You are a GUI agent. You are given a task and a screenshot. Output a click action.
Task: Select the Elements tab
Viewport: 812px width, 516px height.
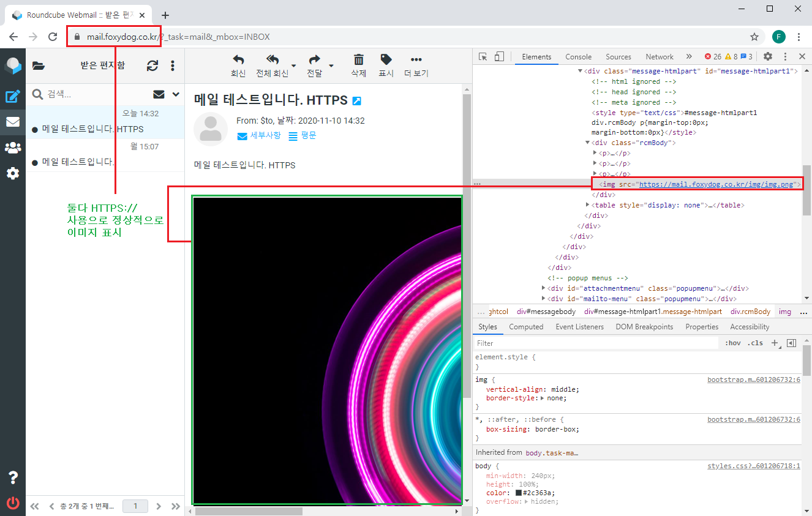point(536,56)
